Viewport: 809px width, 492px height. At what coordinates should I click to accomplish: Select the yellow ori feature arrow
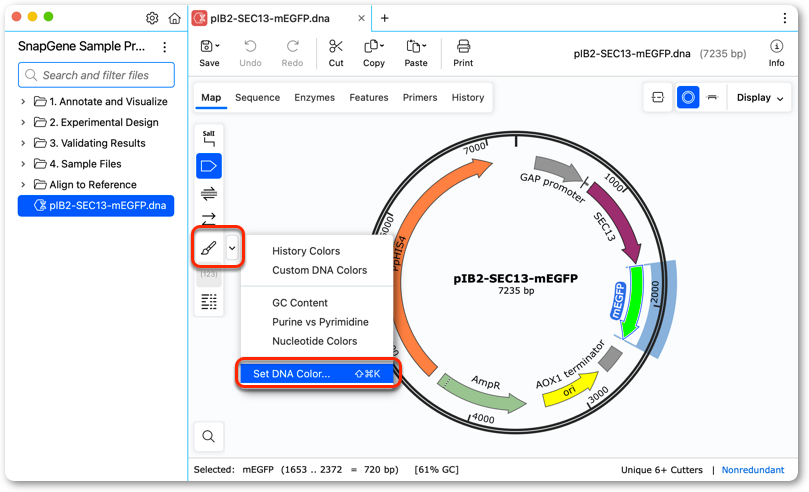571,390
